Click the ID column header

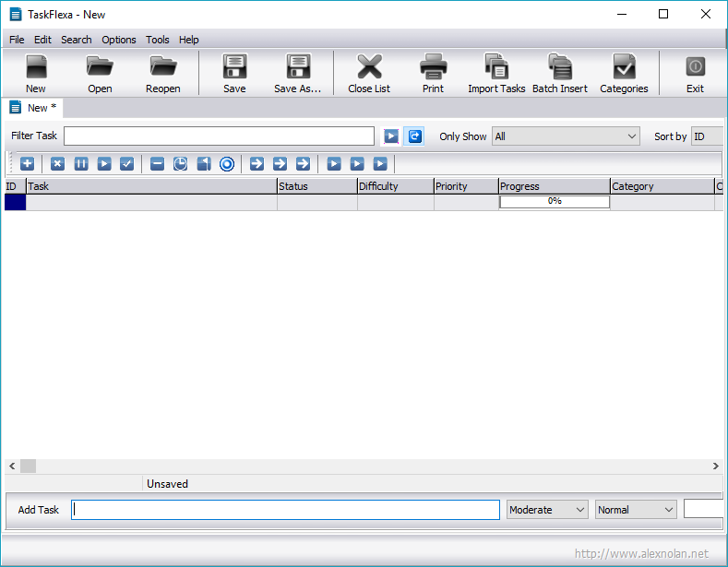pyautogui.click(x=15, y=186)
